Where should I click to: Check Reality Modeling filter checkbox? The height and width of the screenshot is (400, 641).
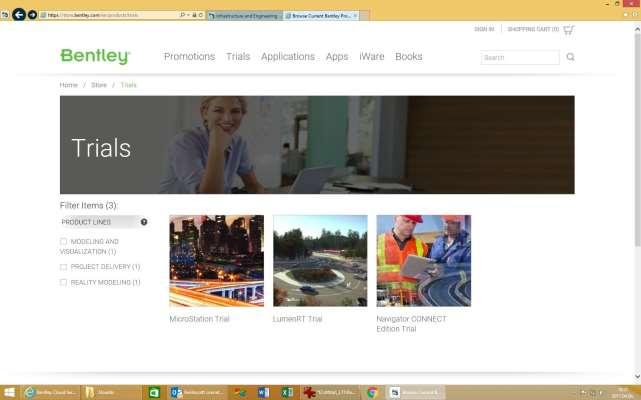63,282
